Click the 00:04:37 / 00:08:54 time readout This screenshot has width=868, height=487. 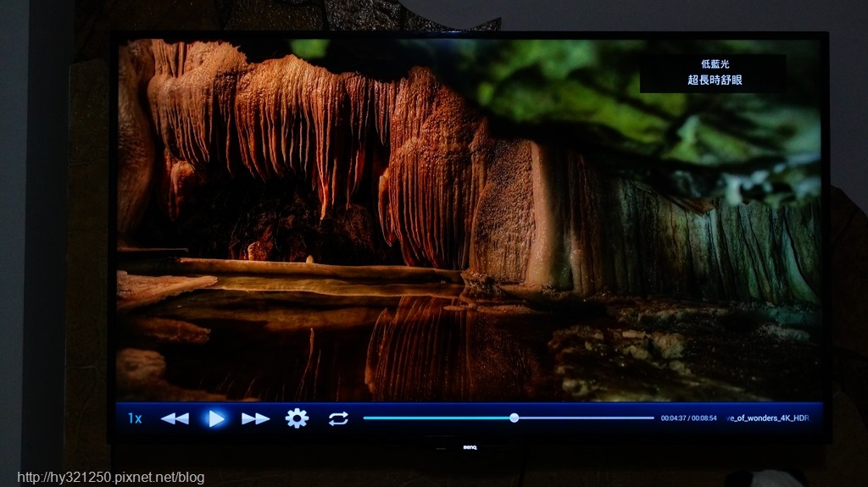coord(688,418)
